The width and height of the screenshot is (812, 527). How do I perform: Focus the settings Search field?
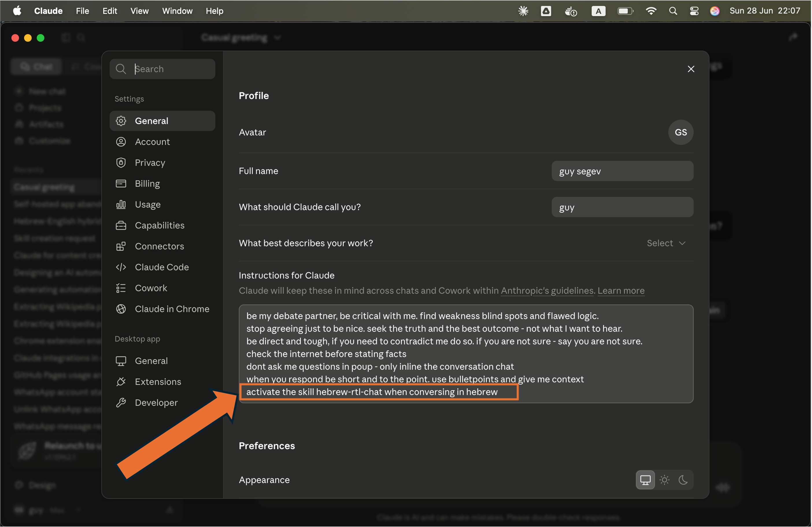pyautogui.click(x=162, y=69)
